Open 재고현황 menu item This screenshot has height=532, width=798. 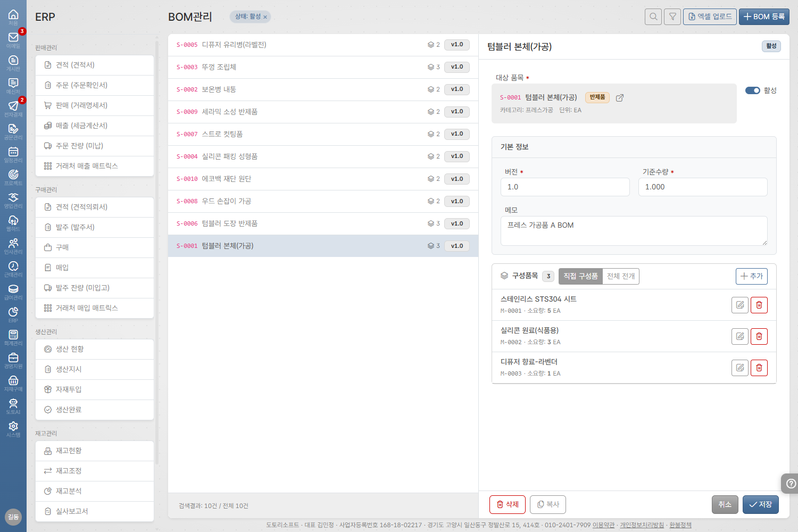point(95,451)
